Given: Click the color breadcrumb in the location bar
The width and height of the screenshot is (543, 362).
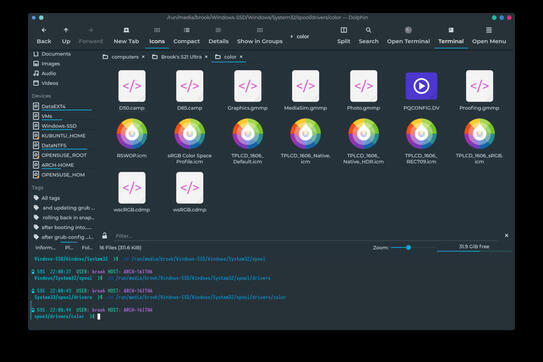Looking at the screenshot, I should (x=302, y=36).
